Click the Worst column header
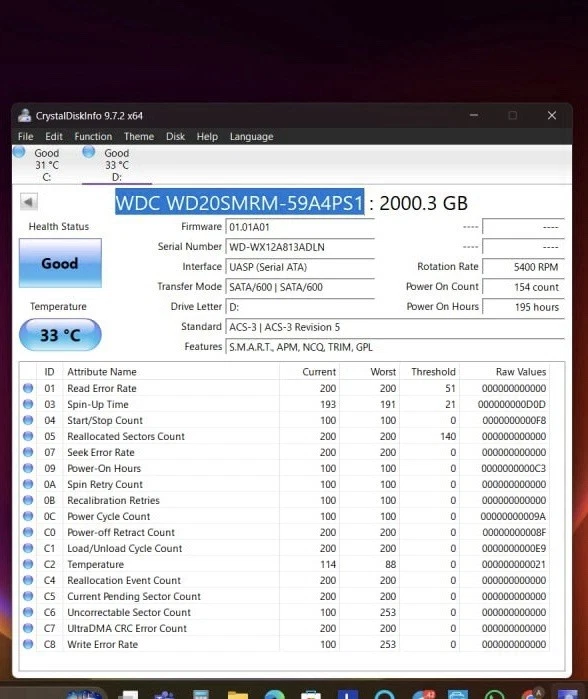The width and height of the screenshot is (588, 699). click(x=369, y=372)
